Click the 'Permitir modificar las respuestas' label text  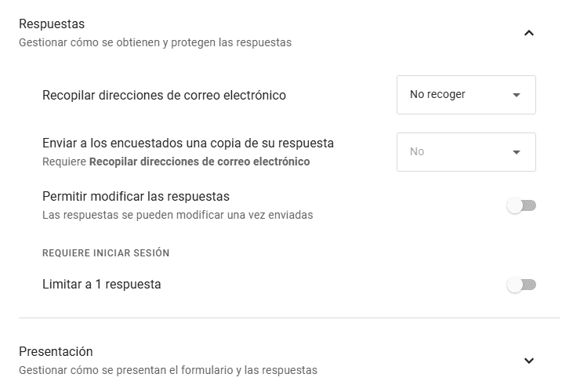pos(136,197)
